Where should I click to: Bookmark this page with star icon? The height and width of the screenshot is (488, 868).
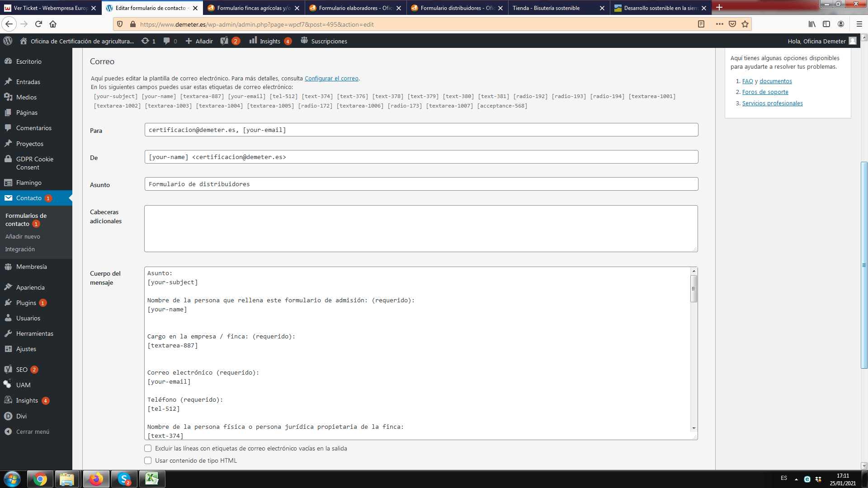tap(745, 24)
